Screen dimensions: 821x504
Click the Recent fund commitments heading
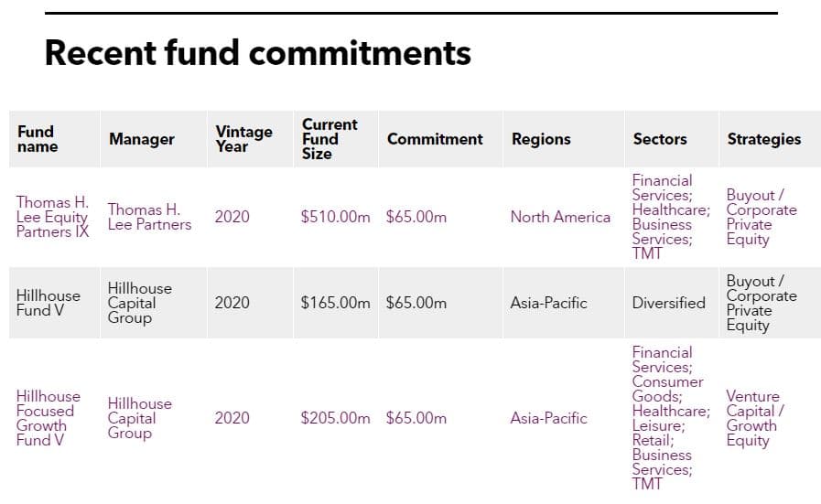point(257,53)
